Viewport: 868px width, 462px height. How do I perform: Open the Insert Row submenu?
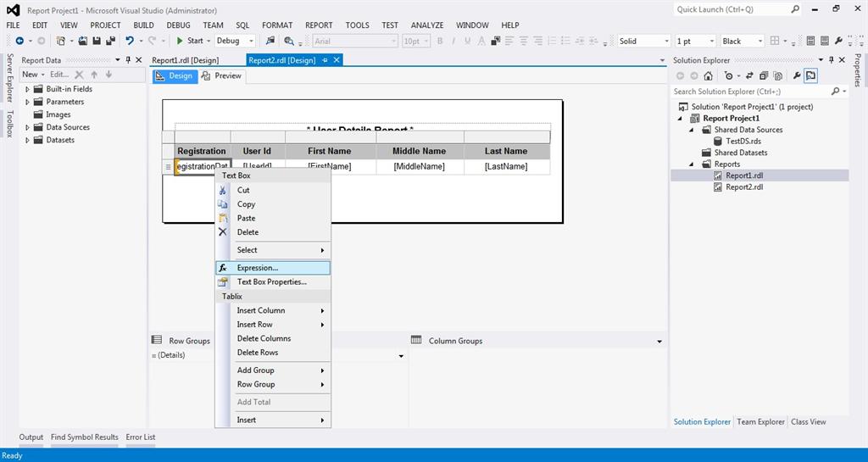pyautogui.click(x=273, y=324)
